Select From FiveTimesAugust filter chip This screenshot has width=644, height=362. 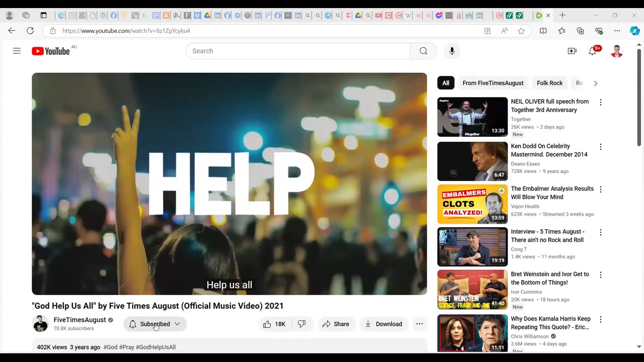point(493,83)
